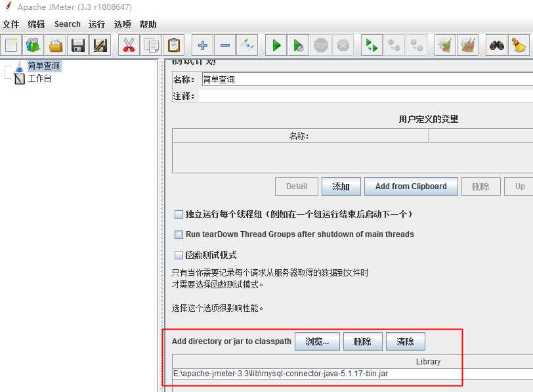Save the test plan with floppy icon

[x=78, y=45]
